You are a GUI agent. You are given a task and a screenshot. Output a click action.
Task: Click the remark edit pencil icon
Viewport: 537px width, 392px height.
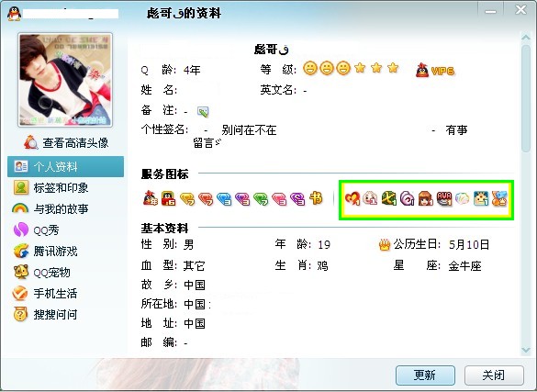(203, 111)
